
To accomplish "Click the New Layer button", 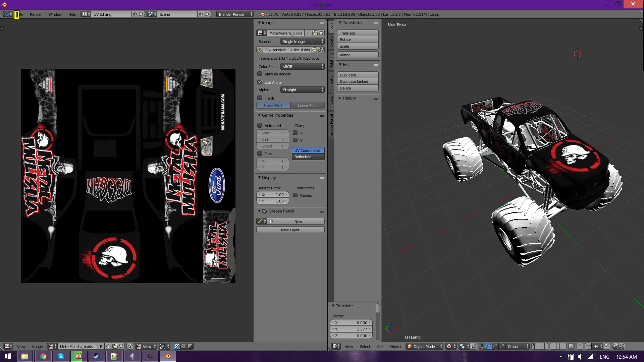I will coord(290,230).
